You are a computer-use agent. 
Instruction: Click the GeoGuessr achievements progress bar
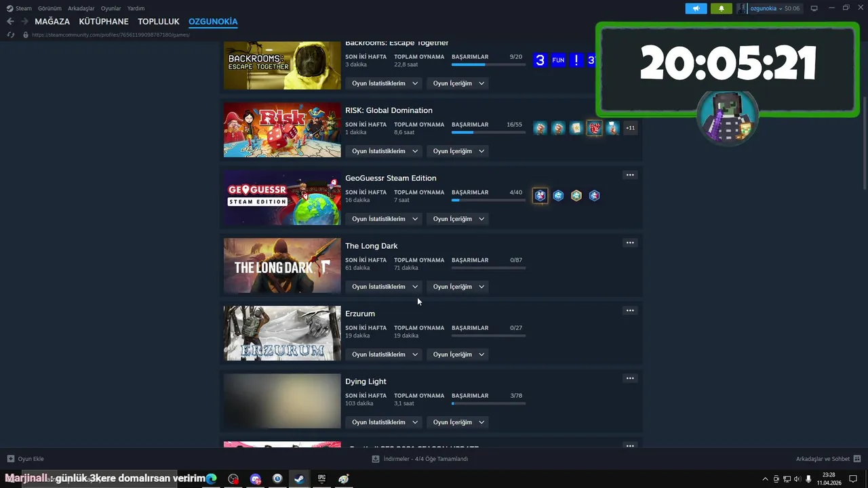(488, 200)
